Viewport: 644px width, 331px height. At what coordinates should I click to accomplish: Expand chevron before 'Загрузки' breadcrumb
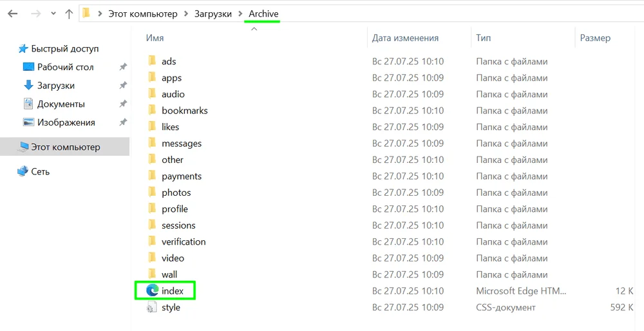(186, 14)
